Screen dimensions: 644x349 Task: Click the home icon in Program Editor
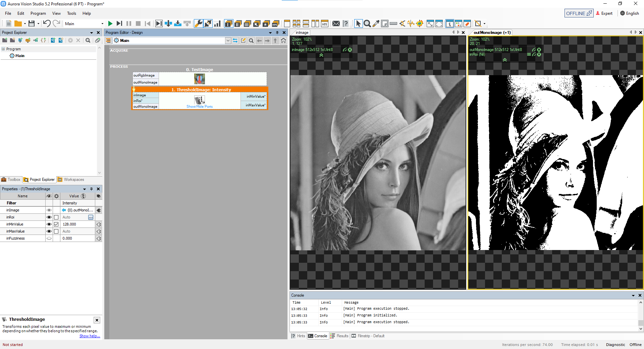click(283, 41)
